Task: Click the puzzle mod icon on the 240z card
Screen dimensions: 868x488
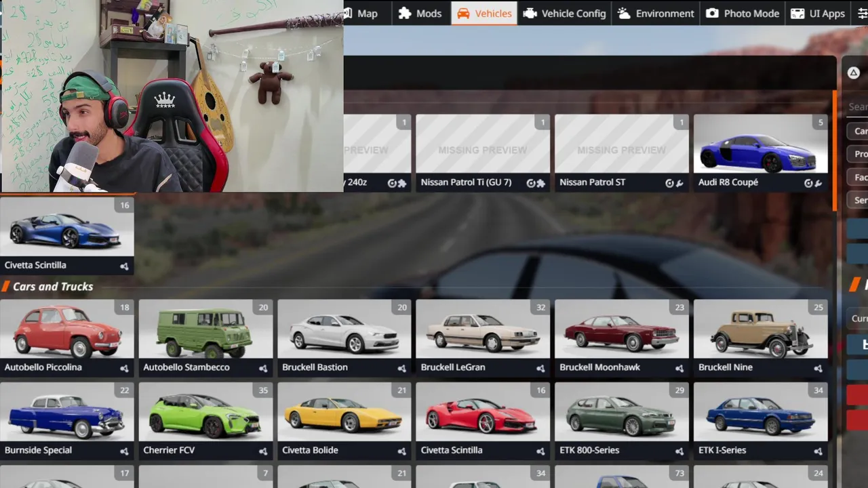Action: [402, 183]
